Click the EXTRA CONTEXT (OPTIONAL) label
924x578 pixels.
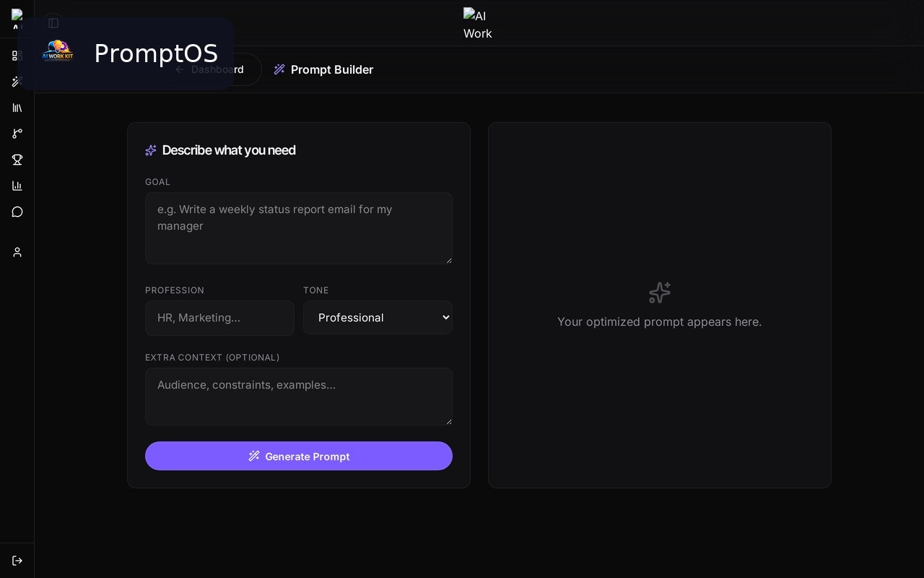[x=212, y=358]
